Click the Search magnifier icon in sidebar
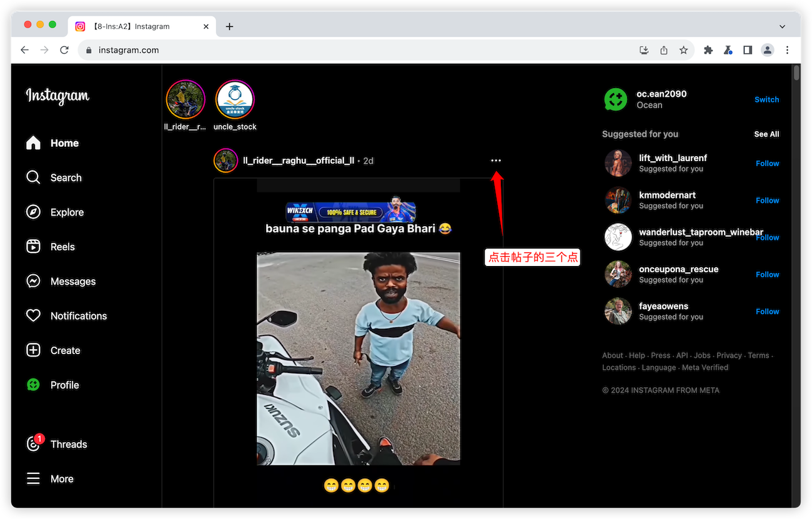The height and width of the screenshot is (519, 812). pyautogui.click(x=33, y=177)
